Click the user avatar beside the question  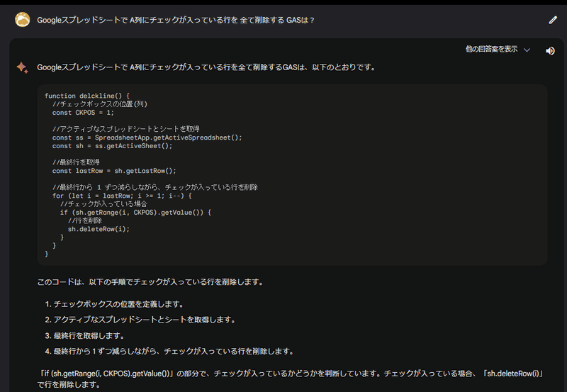click(x=23, y=20)
